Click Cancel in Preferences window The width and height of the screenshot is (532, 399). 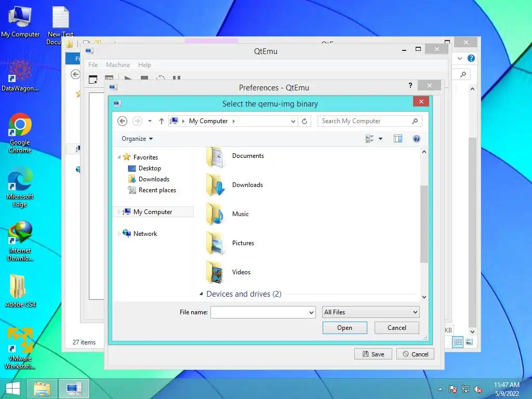tap(415, 354)
